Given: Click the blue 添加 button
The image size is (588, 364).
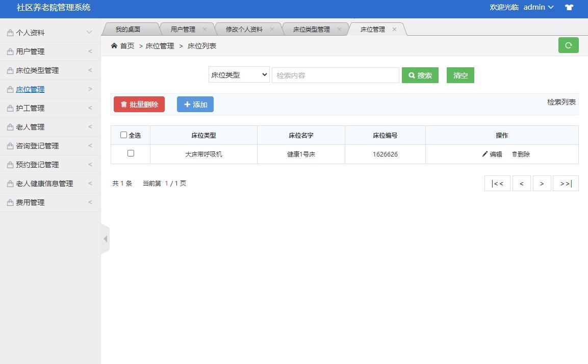Looking at the screenshot, I should tap(195, 104).
